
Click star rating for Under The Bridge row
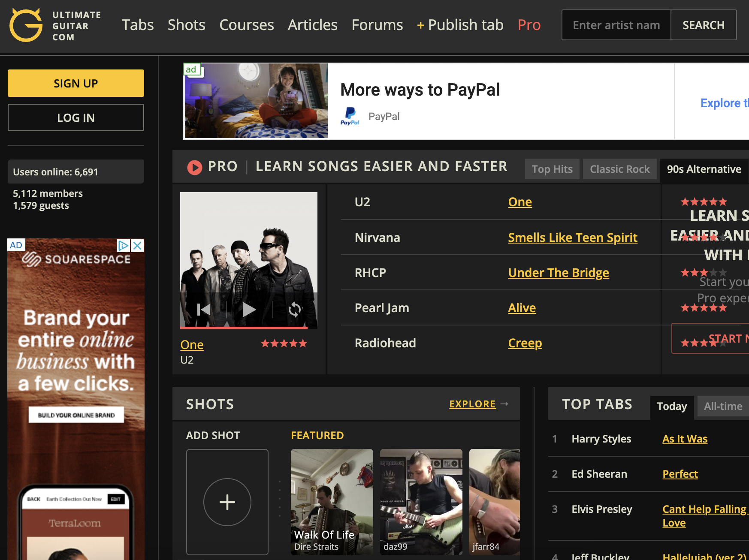[x=704, y=272]
